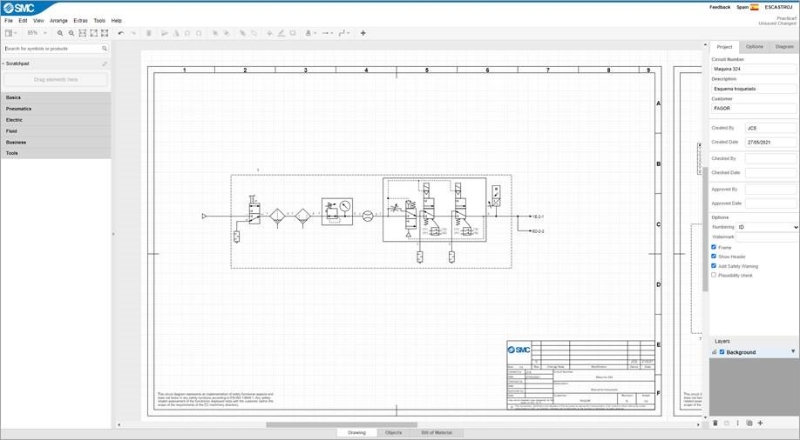Click the redo arrow in toolbar

[133, 33]
